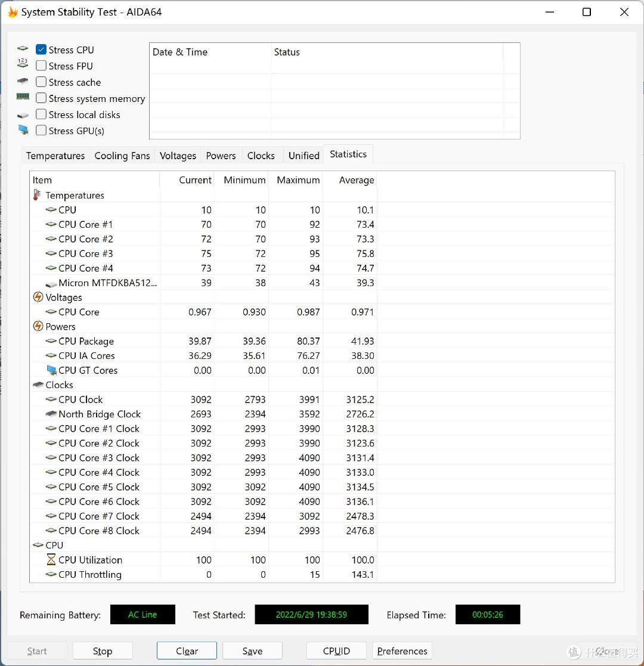644x666 pixels.
Task: Click the 80.37 maximum CPU Package value
Action: pos(308,341)
